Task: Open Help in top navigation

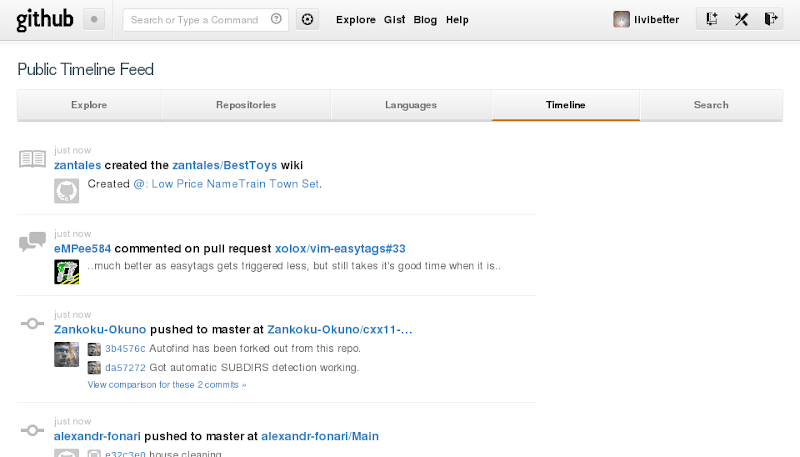Action: [x=457, y=20]
